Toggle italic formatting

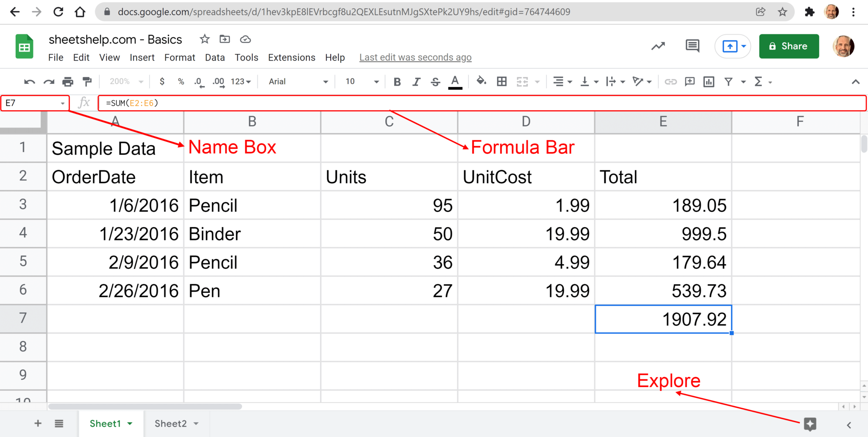tap(416, 81)
